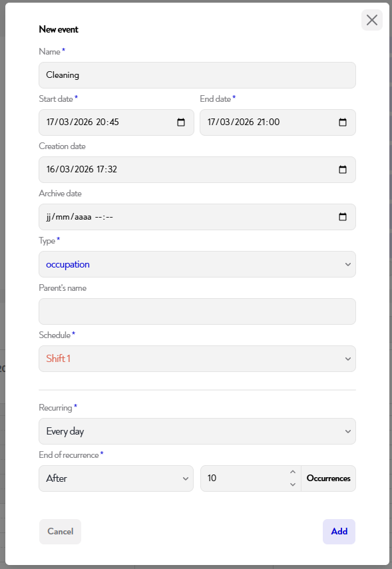Open the Type selector showing occupation
Image resolution: width=392 pixels, height=569 pixels.
point(197,264)
